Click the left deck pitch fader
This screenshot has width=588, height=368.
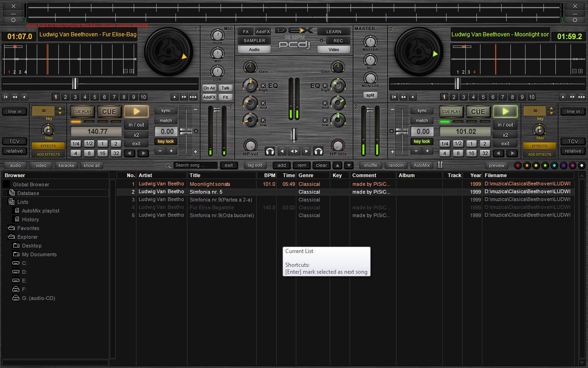[186, 132]
